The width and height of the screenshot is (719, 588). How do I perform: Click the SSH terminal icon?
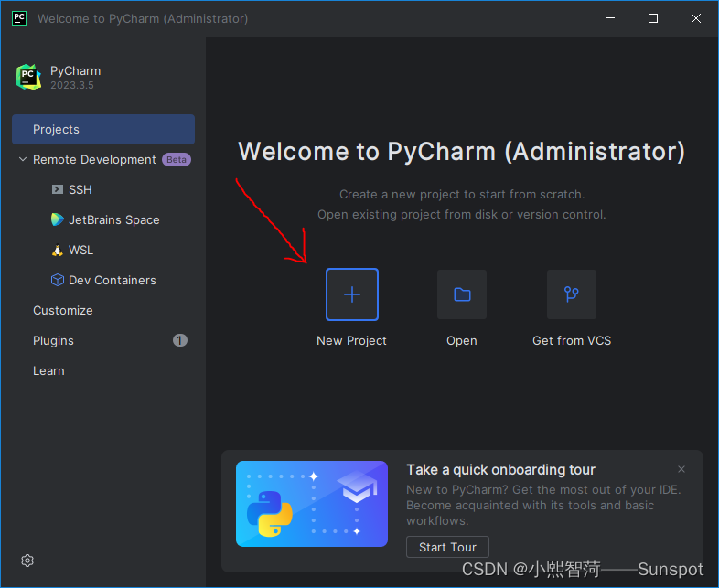pyautogui.click(x=58, y=189)
